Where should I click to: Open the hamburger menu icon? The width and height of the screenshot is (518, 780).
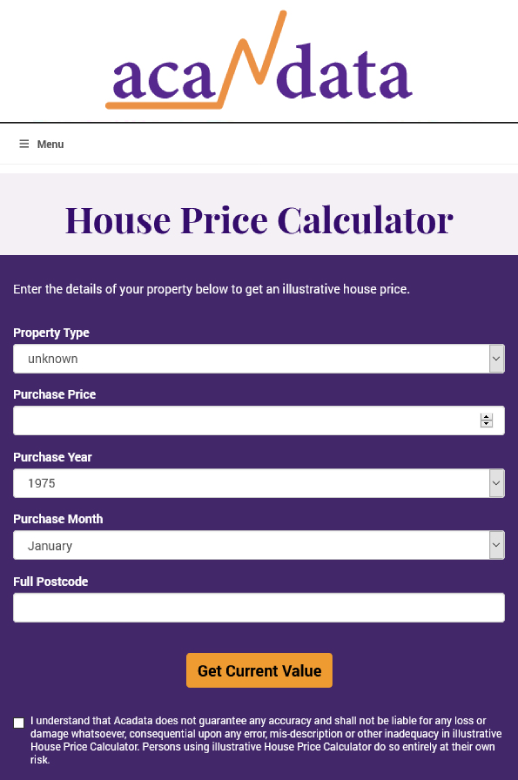click(24, 144)
